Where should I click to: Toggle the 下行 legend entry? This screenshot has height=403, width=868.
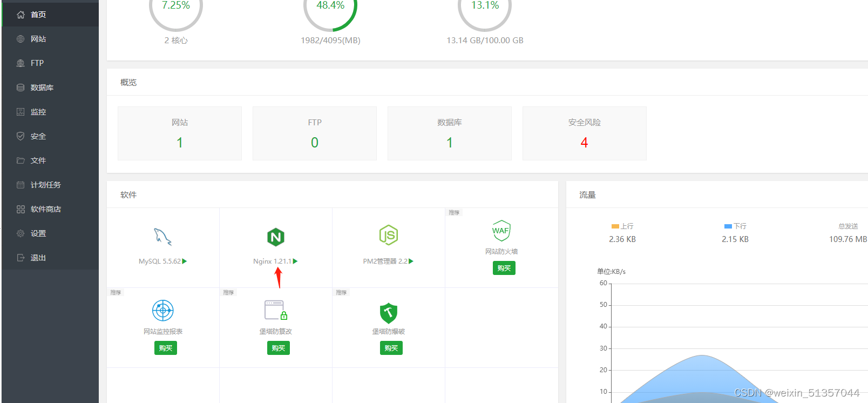735,226
